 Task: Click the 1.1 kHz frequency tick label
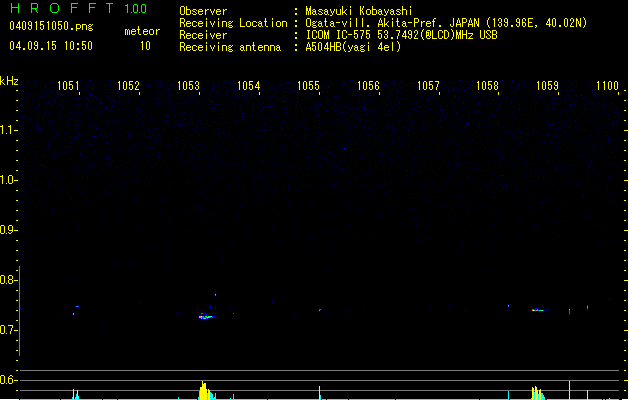(8, 130)
